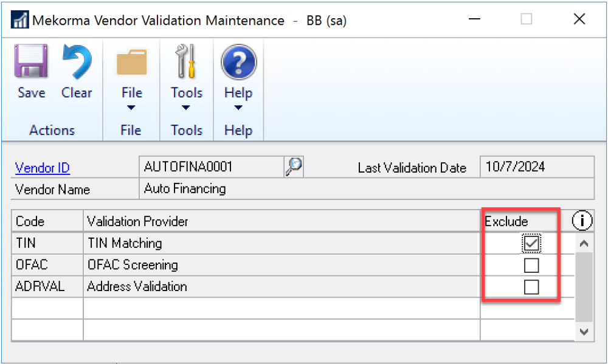Uncheck Exclude for TIN Matching

pyautogui.click(x=531, y=244)
